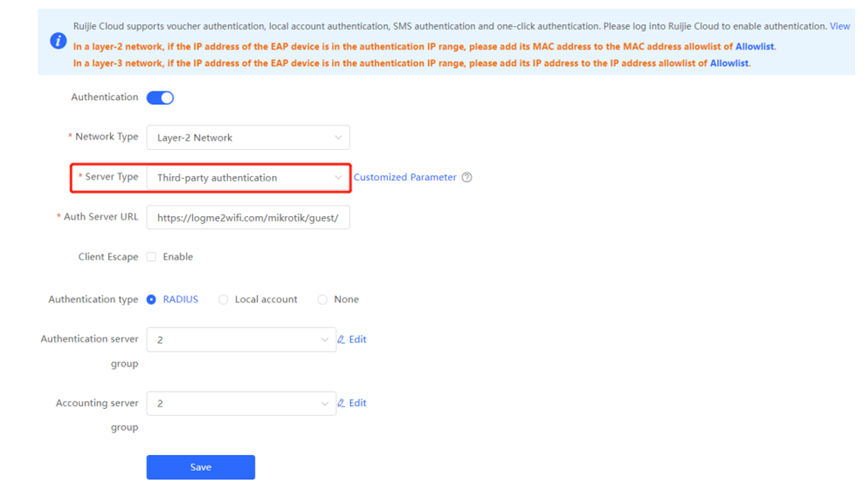Expand the Accounting server group dropdown
This screenshot has height=503, width=863.
(241, 403)
